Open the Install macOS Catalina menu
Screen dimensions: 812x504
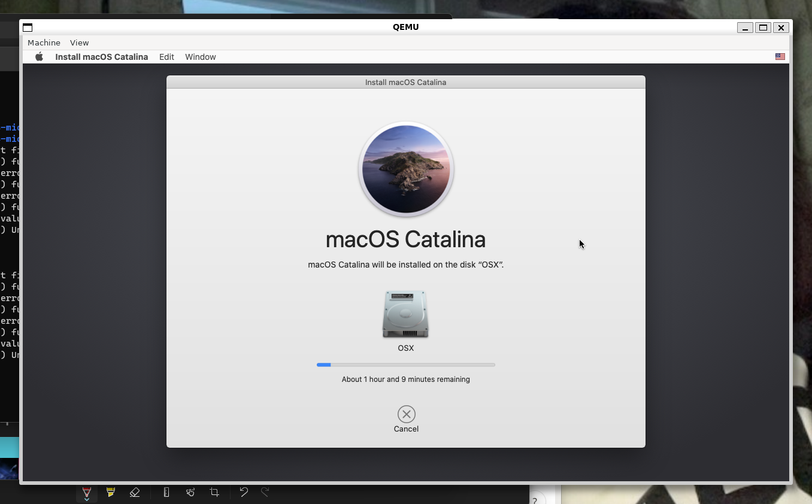pos(101,57)
